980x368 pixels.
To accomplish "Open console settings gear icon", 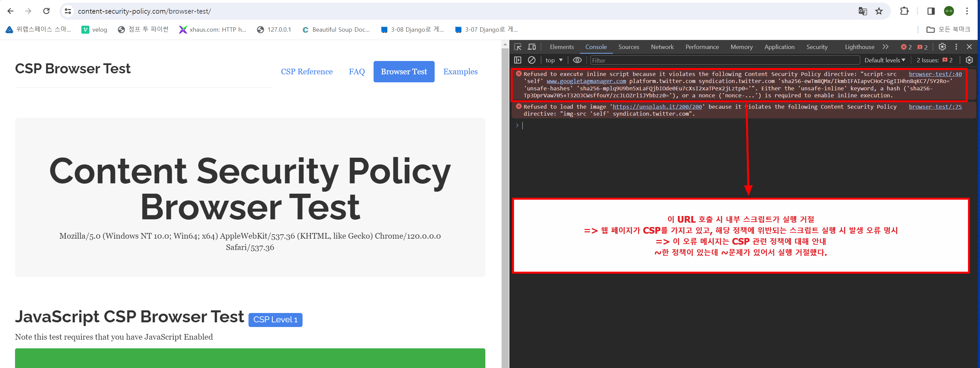I will [x=969, y=60].
